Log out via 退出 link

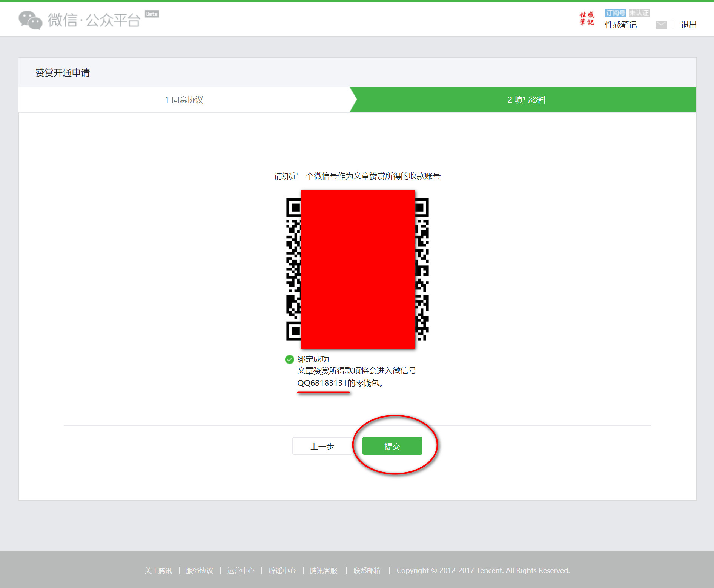688,25
